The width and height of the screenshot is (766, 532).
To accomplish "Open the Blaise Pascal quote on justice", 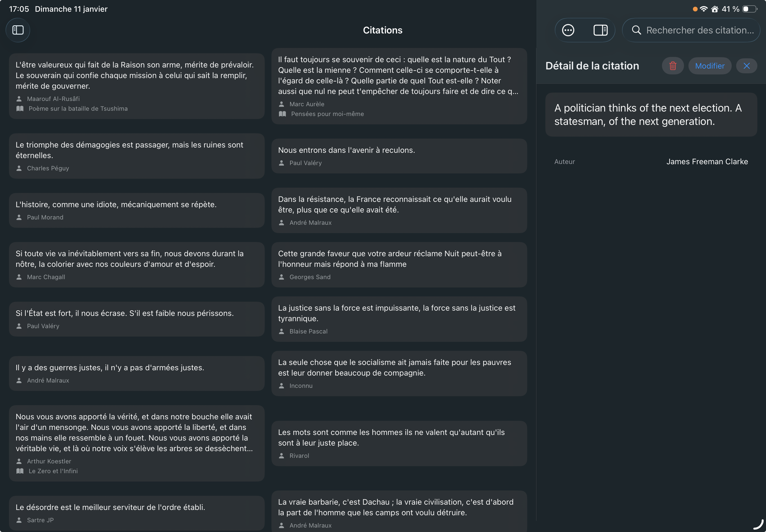I will pos(399,319).
